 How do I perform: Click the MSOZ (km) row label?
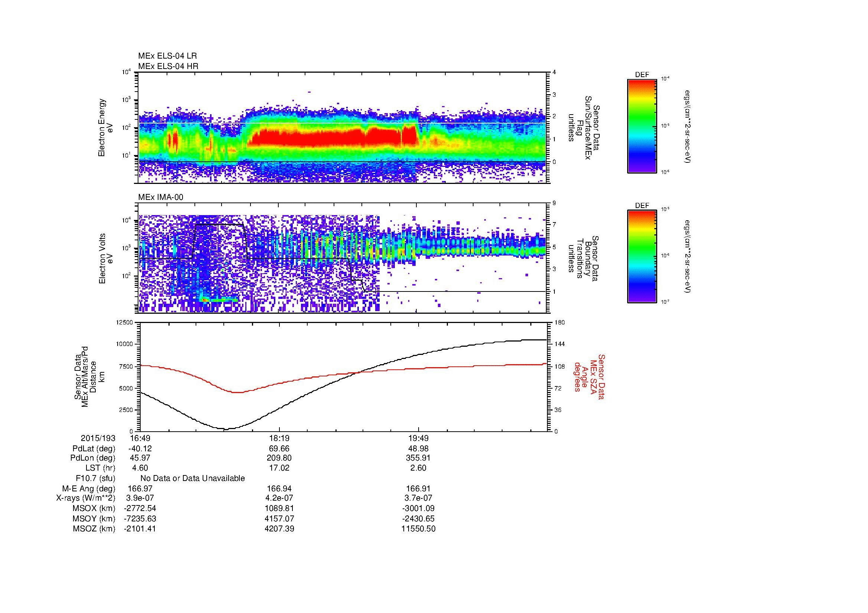(x=94, y=529)
